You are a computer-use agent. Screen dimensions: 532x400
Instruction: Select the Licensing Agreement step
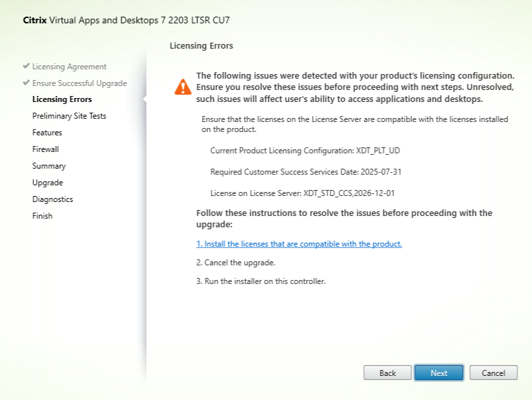click(69, 67)
